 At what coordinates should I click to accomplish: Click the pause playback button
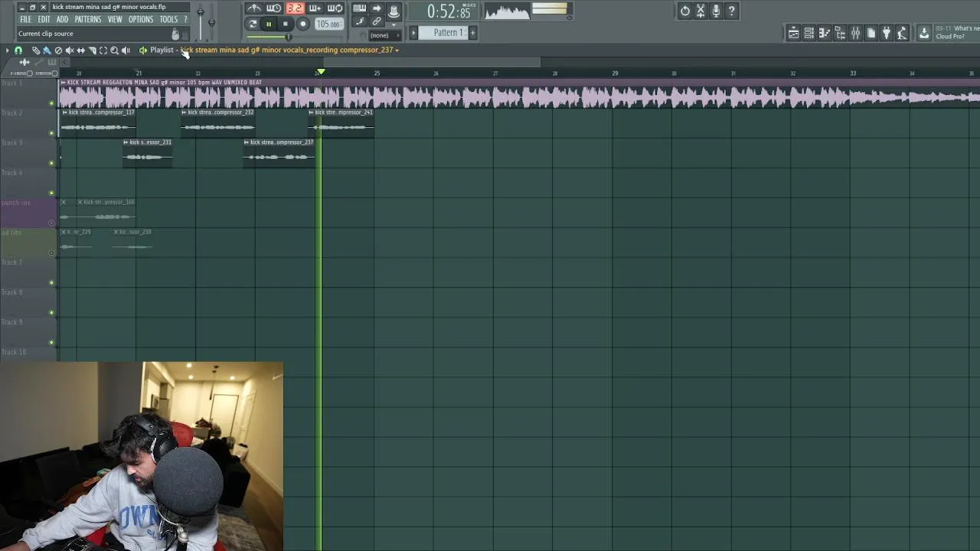[269, 24]
